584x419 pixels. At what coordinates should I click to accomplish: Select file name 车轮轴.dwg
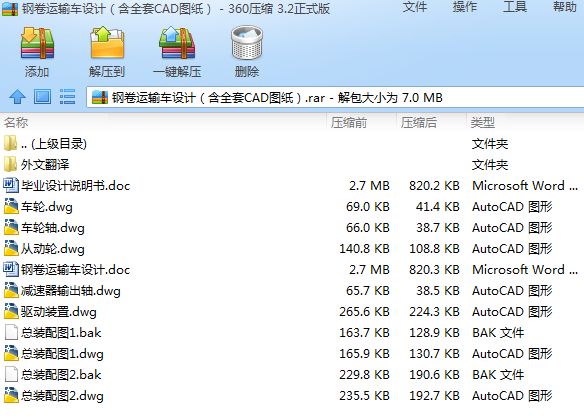[53, 228]
